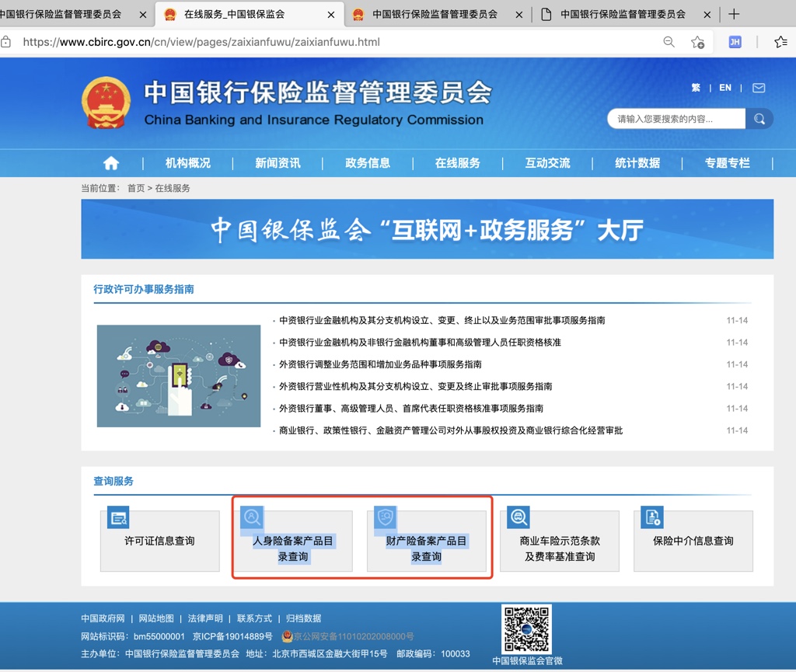Open 商业银行、政策性银行、金融资产管理公司 link
This screenshot has height=672, width=796.
pos(450,430)
